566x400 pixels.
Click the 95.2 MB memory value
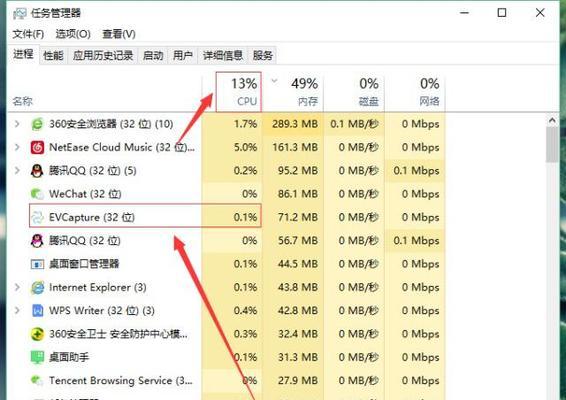coord(298,170)
